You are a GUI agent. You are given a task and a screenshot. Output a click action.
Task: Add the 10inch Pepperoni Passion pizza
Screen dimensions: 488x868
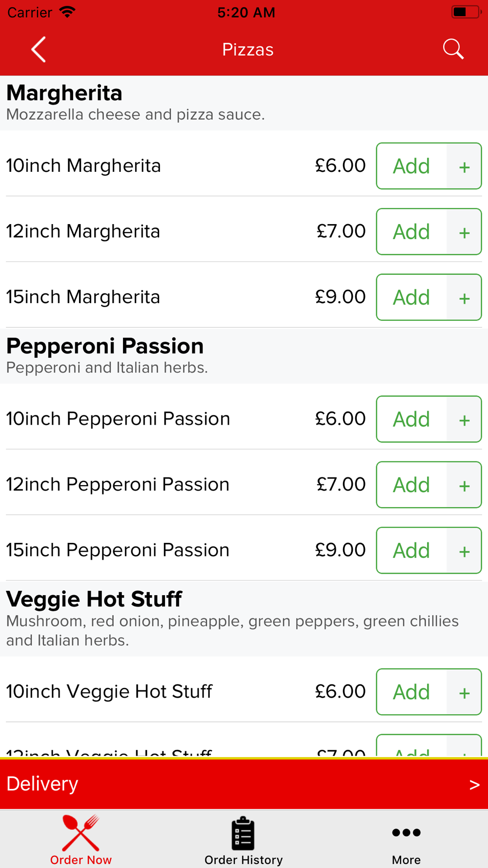point(411,419)
